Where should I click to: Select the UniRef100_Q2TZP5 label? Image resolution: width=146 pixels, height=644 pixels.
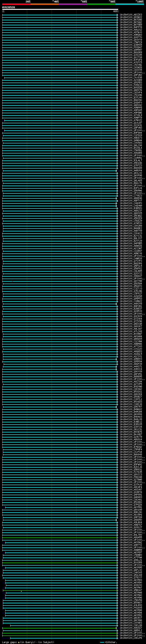click(x=131, y=384)
